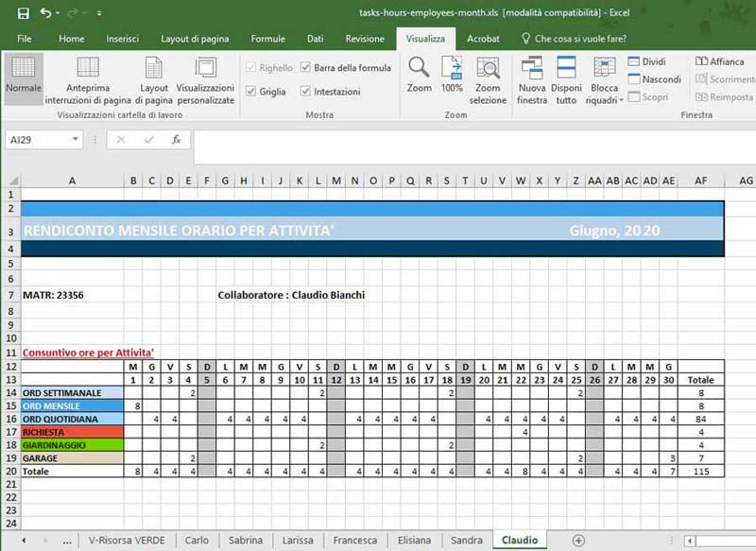Screen dimensions: 756x551
Task: Switch to Dati ribbon tab
Action: (x=316, y=39)
